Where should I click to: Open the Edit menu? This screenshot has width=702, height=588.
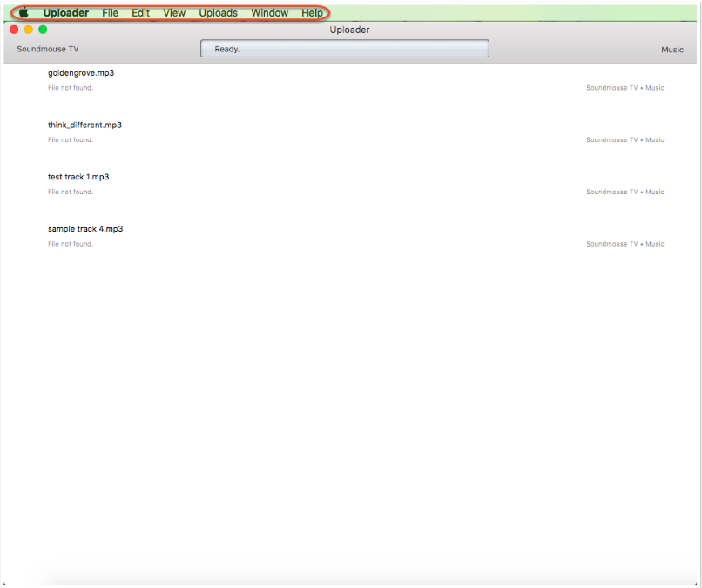coord(140,13)
